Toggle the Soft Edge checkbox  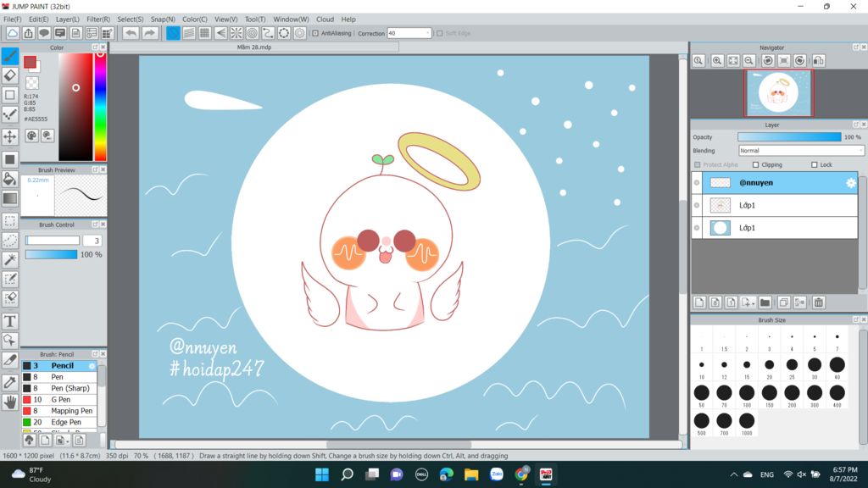coord(440,33)
